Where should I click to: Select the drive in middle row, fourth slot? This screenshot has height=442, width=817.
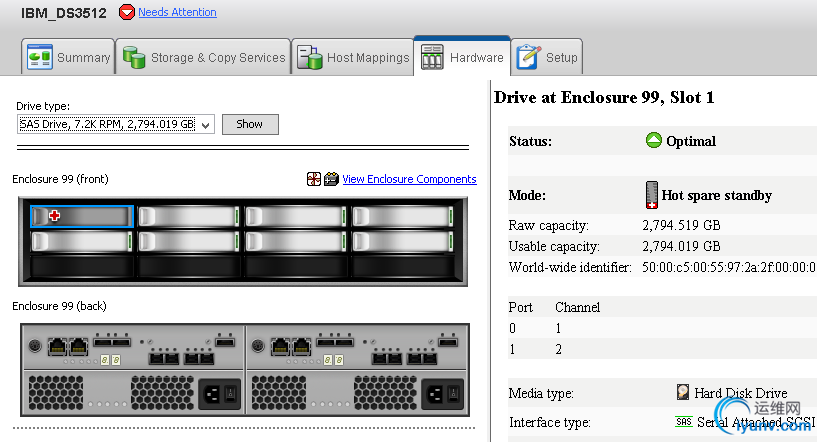[403, 241]
